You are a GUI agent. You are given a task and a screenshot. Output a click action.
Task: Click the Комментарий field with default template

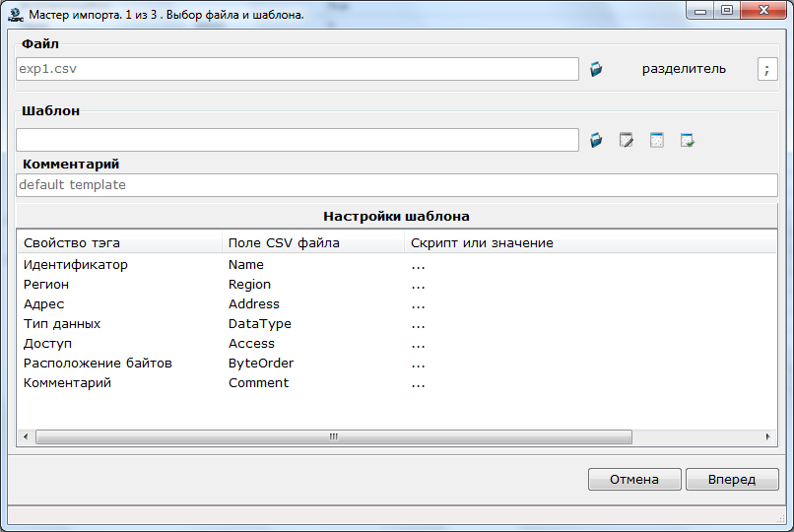(x=397, y=185)
